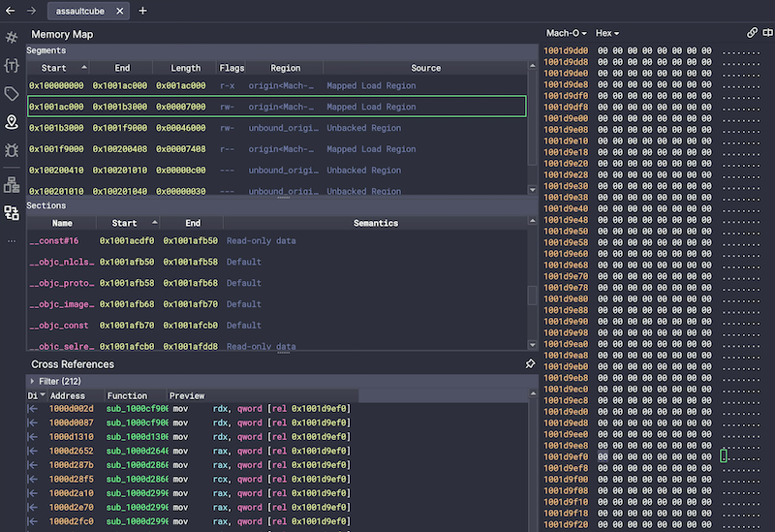The height and width of the screenshot is (532, 775).
Task: Pin the Cross References panel
Action: pyautogui.click(x=529, y=364)
